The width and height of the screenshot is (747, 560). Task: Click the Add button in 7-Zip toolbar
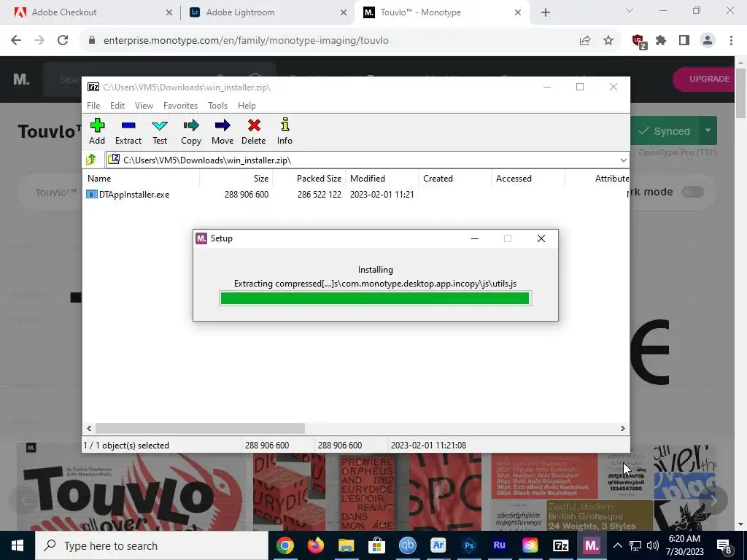[x=97, y=131]
